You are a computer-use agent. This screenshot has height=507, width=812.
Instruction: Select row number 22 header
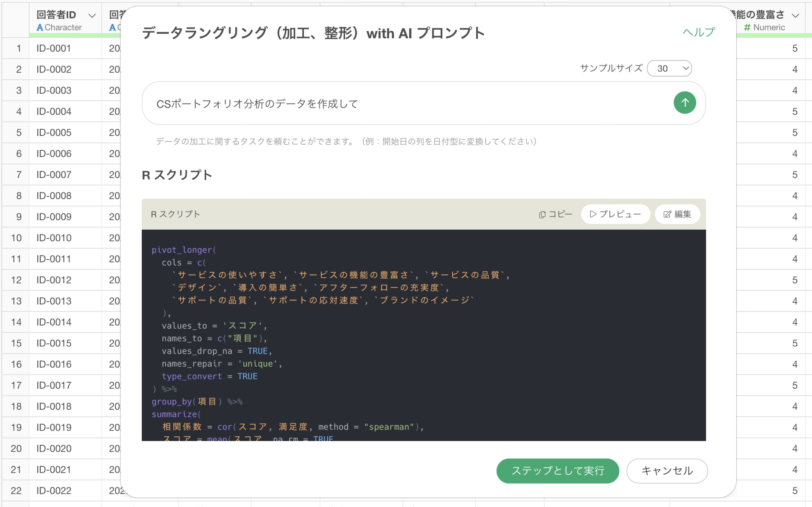(16, 491)
